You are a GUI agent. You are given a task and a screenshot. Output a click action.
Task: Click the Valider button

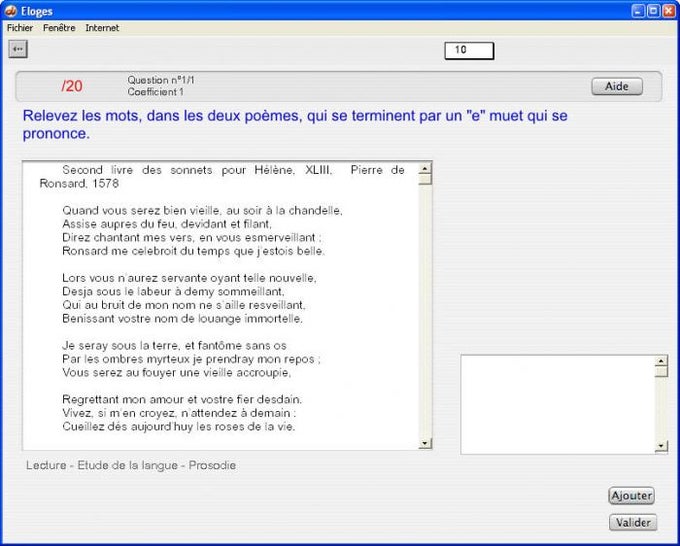pyautogui.click(x=633, y=522)
